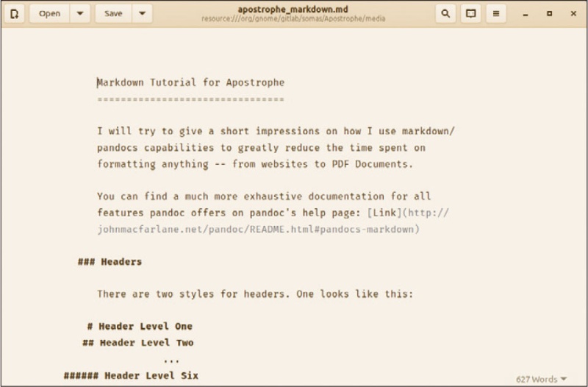Toggle the preview layout icon
The width and height of the screenshot is (588, 387).
[470, 14]
